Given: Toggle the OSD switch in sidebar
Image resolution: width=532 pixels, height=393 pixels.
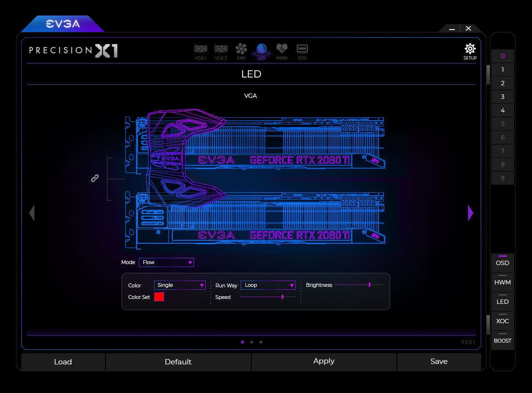Looking at the screenshot, I should pos(502,262).
